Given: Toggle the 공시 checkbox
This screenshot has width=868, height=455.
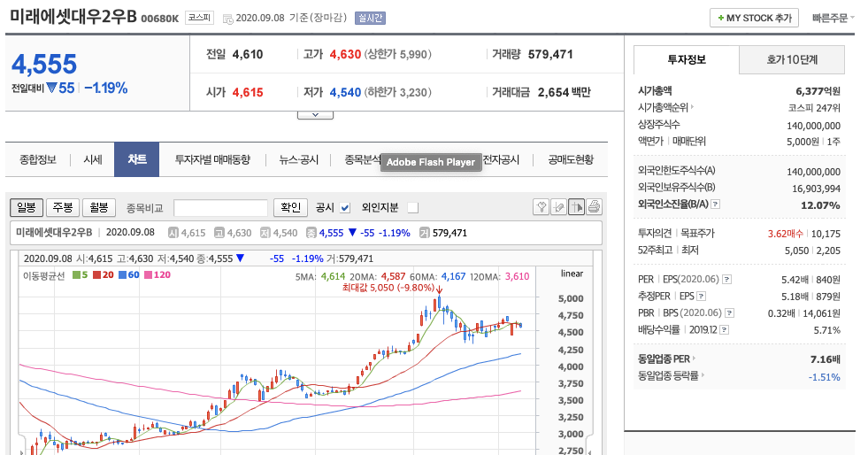Looking at the screenshot, I should pos(345,207).
